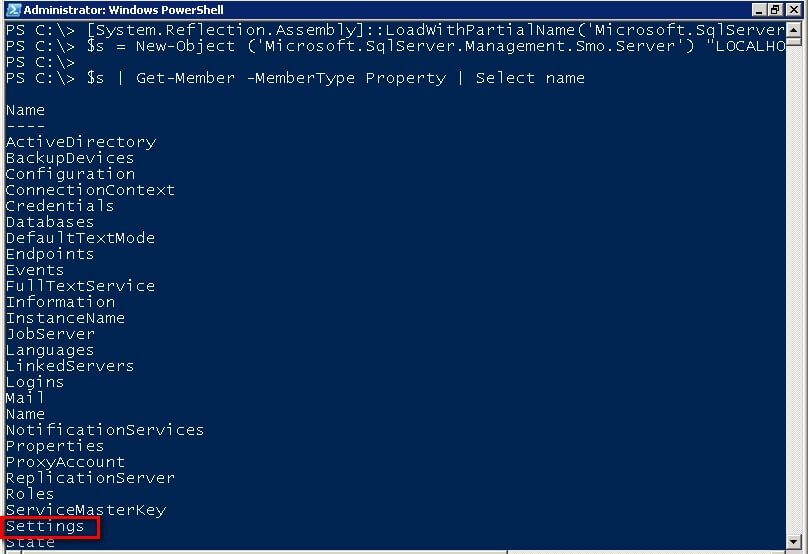
Task: Click the PowerShell icon in title bar
Action: (x=13, y=9)
